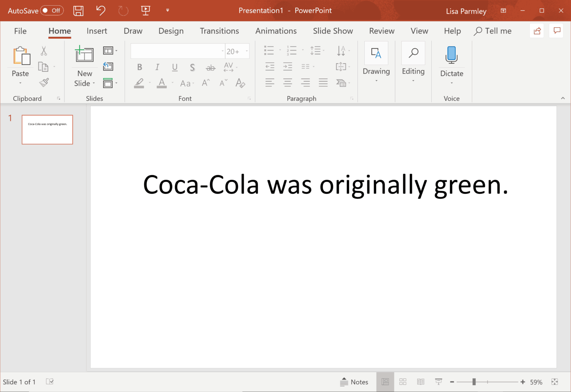Screen dimensions: 571x392
Task: Customize Quick Access Toolbar dropdown
Action: pos(167,11)
